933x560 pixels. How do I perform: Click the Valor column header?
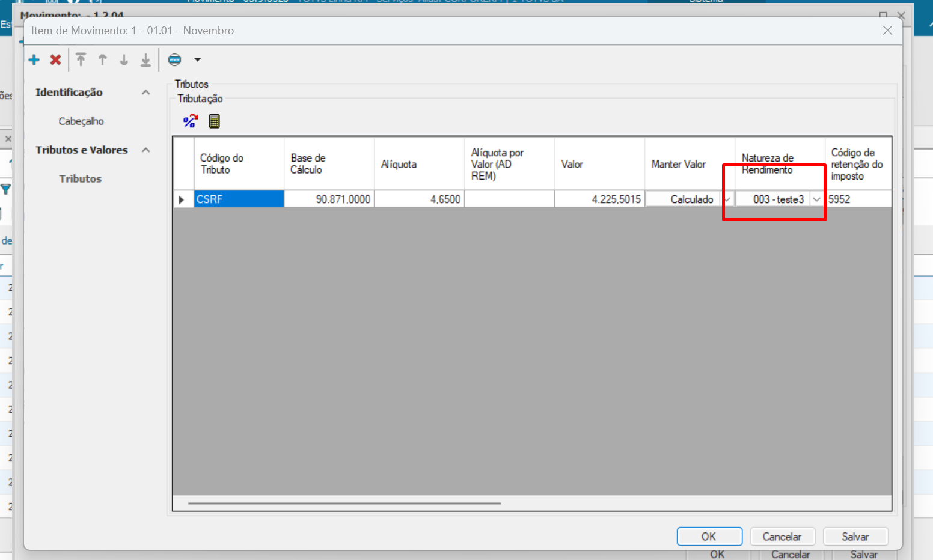point(600,163)
